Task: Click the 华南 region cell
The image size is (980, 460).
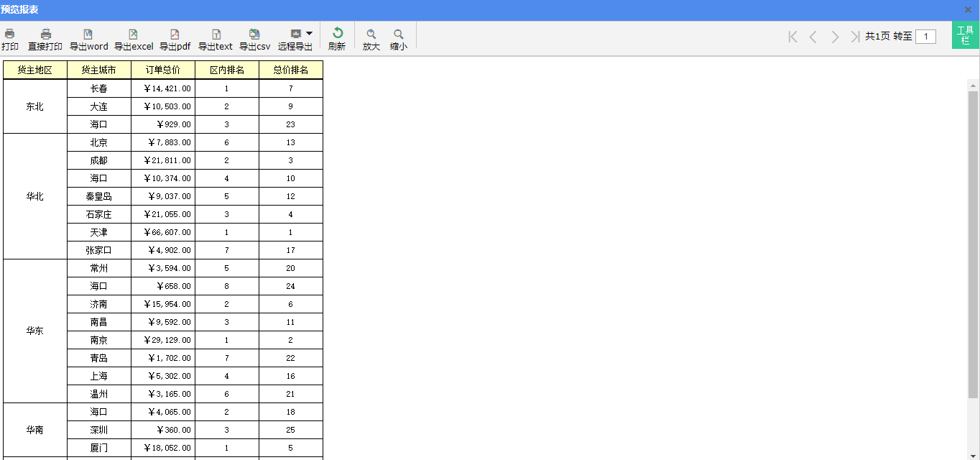Action: (x=35, y=430)
